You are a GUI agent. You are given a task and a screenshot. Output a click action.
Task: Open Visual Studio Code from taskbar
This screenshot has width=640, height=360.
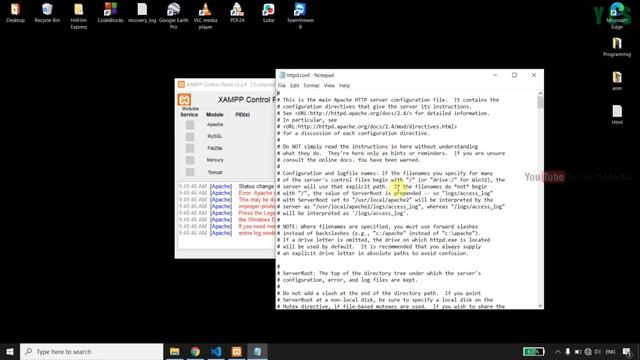coord(216,351)
